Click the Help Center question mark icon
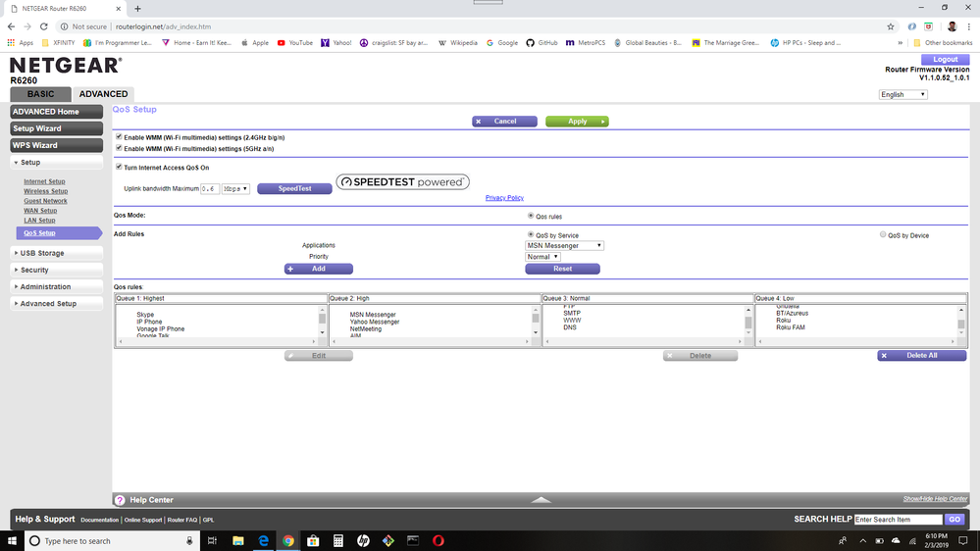Image resolution: width=980 pixels, height=551 pixels. tap(120, 500)
